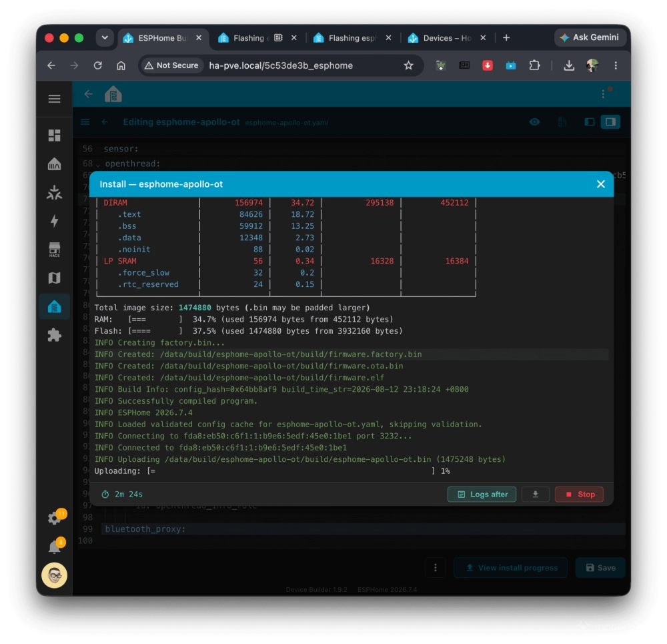The image size is (667, 644).
Task: Toggle the editor preview eye icon
Action: click(535, 122)
